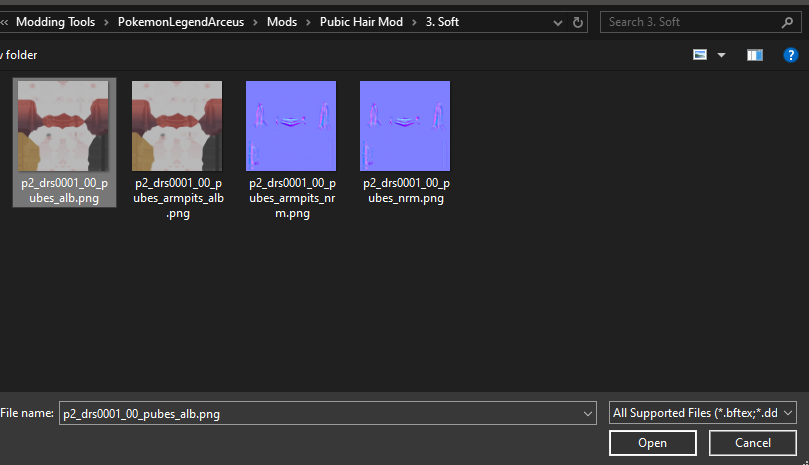Open the File name history dropdown
Image resolution: width=809 pixels, height=465 pixels.
588,413
